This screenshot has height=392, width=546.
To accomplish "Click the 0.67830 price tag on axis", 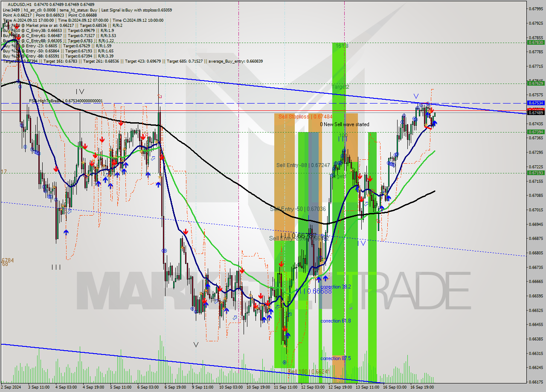I will pos(536,43).
